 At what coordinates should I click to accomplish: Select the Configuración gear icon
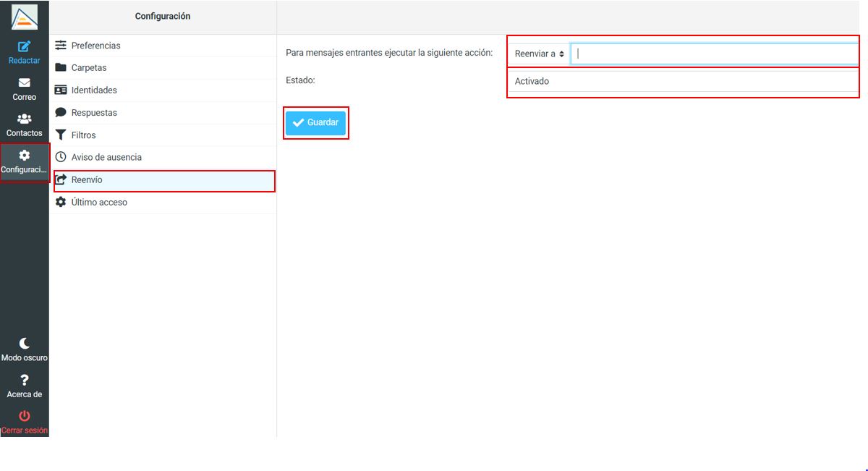[x=24, y=156]
